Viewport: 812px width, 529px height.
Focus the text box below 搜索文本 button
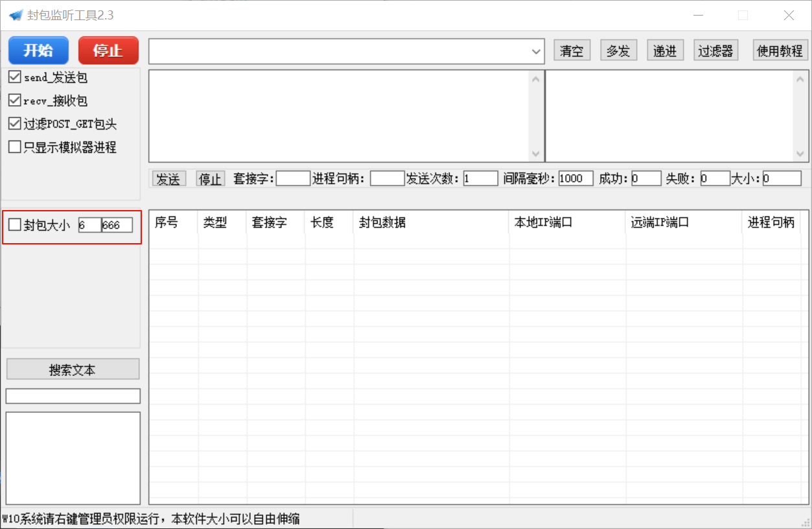click(x=73, y=395)
